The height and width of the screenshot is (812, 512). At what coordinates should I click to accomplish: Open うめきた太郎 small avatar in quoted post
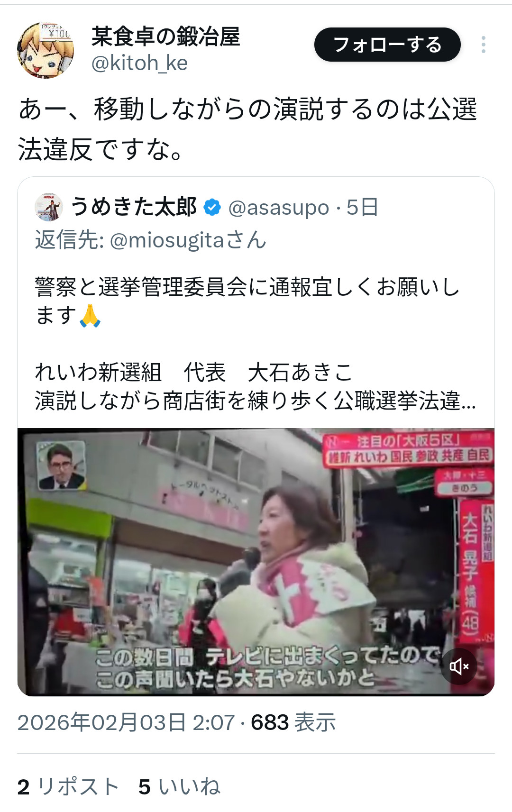(49, 207)
